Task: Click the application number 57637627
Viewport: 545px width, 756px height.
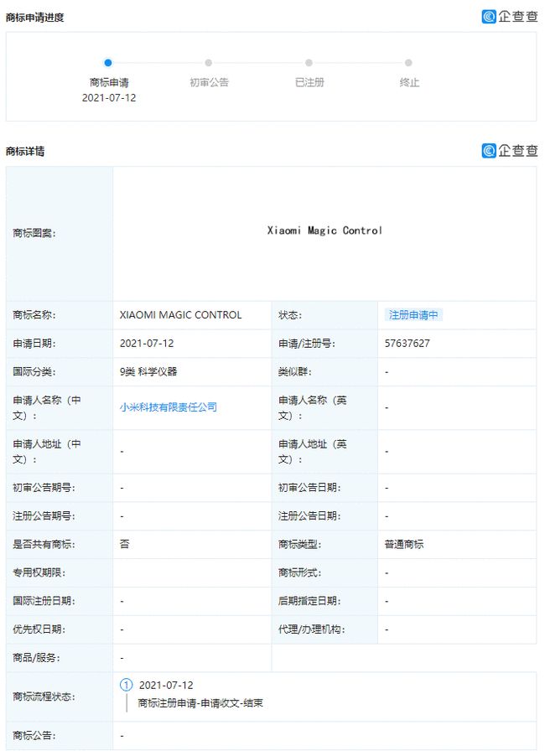Action: [x=407, y=344]
